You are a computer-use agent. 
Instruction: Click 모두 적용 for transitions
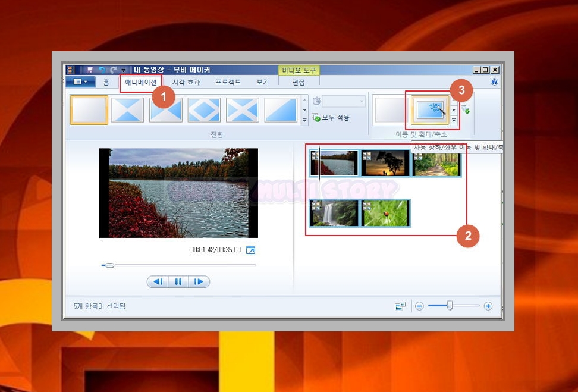click(331, 117)
